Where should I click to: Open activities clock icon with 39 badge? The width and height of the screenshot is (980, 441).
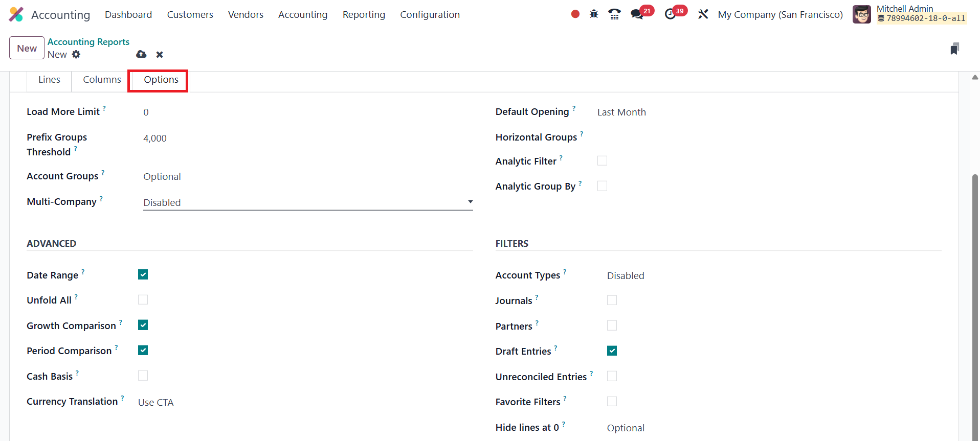tap(671, 14)
